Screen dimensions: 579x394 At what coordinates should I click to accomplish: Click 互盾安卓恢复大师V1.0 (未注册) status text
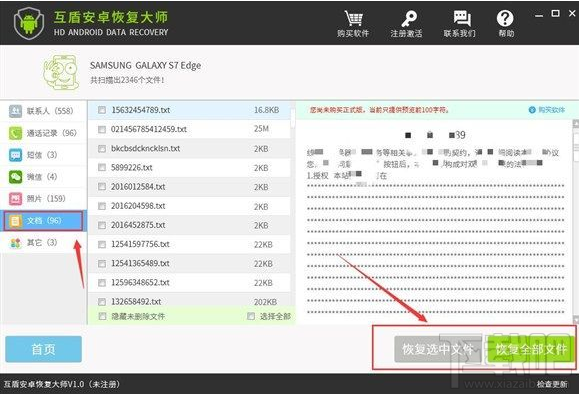62,384
